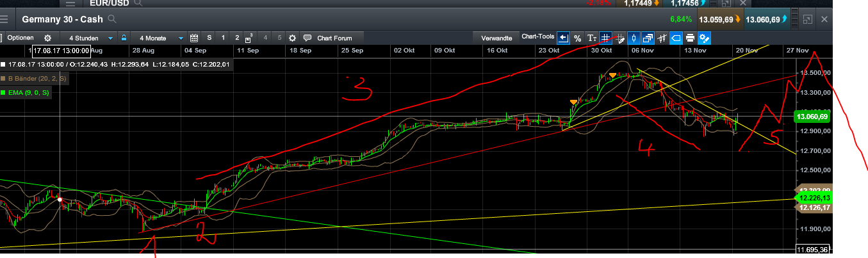Switch to candlestick chart type icon
The width and height of the screenshot is (868, 258).
(x=634, y=38)
